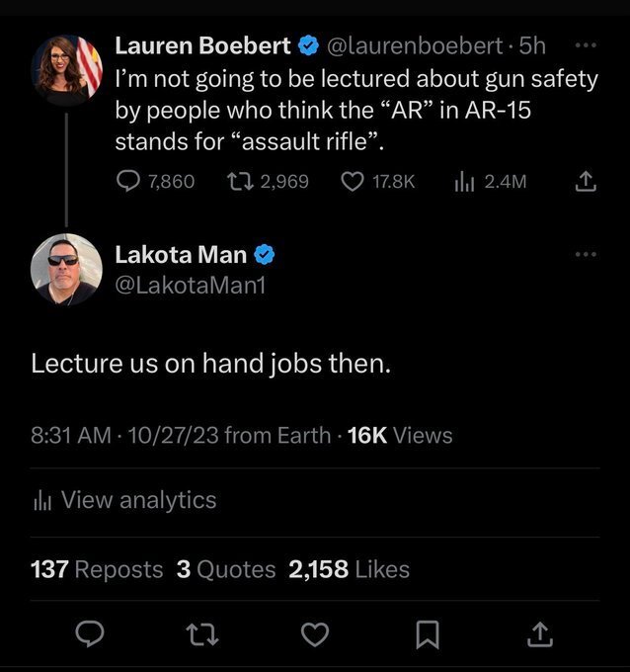This screenshot has width=630, height=672.
Task: Open Lakota Man's profile picture
Action: [x=67, y=269]
